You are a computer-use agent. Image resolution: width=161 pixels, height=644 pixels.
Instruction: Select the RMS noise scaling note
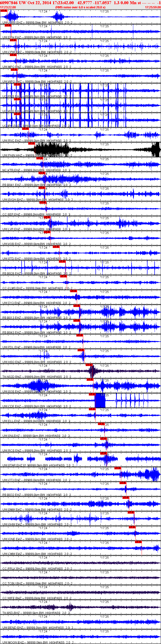point(80,7)
